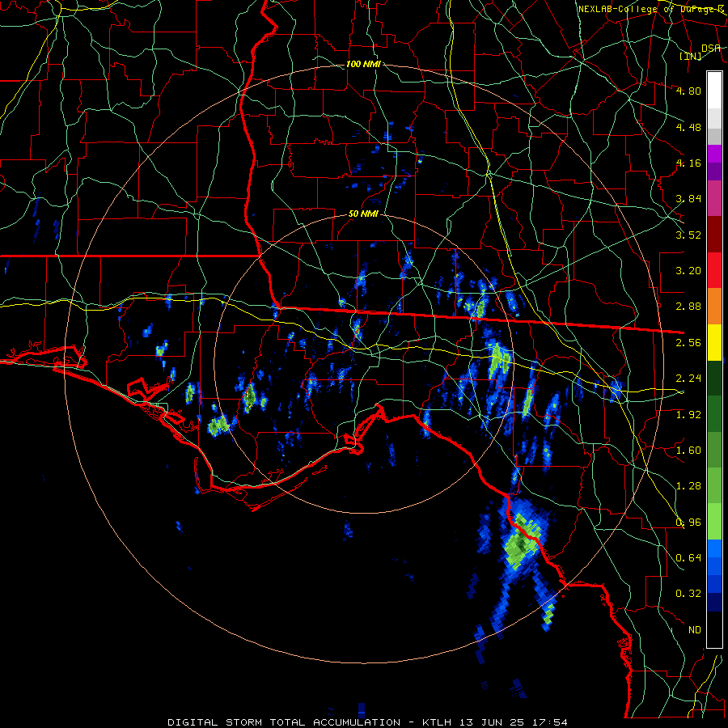This screenshot has height=728, width=728.
Task: Click the [IN] units label
Action: (x=691, y=56)
